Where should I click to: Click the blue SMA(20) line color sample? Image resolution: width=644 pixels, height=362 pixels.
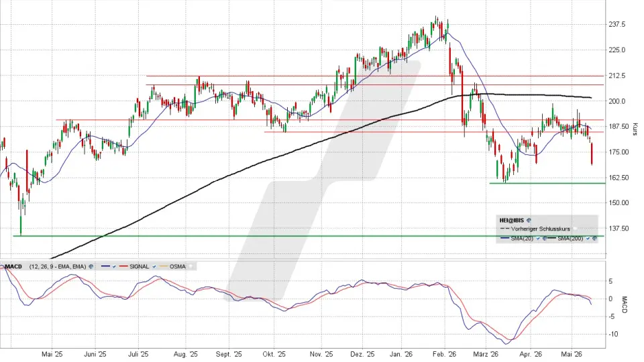coord(504,238)
